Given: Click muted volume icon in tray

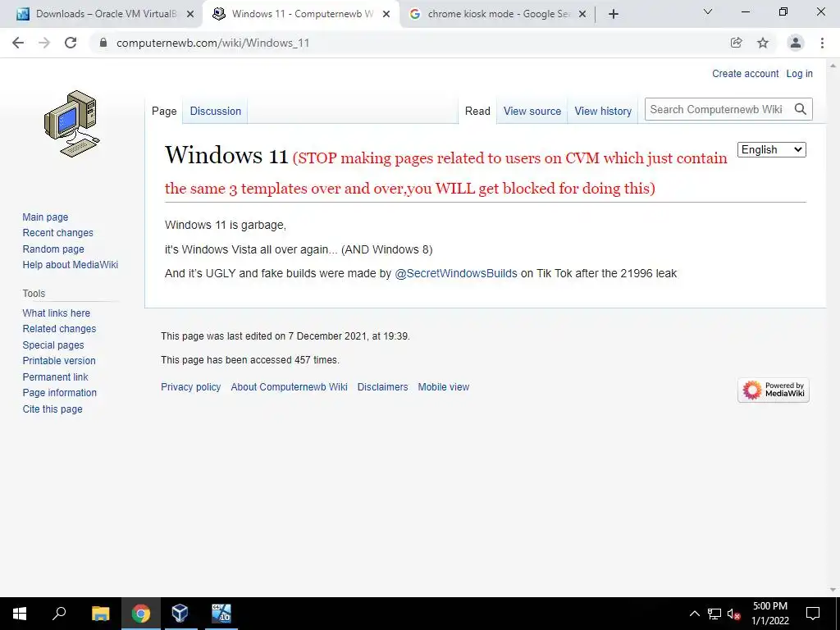Looking at the screenshot, I should point(734,614).
